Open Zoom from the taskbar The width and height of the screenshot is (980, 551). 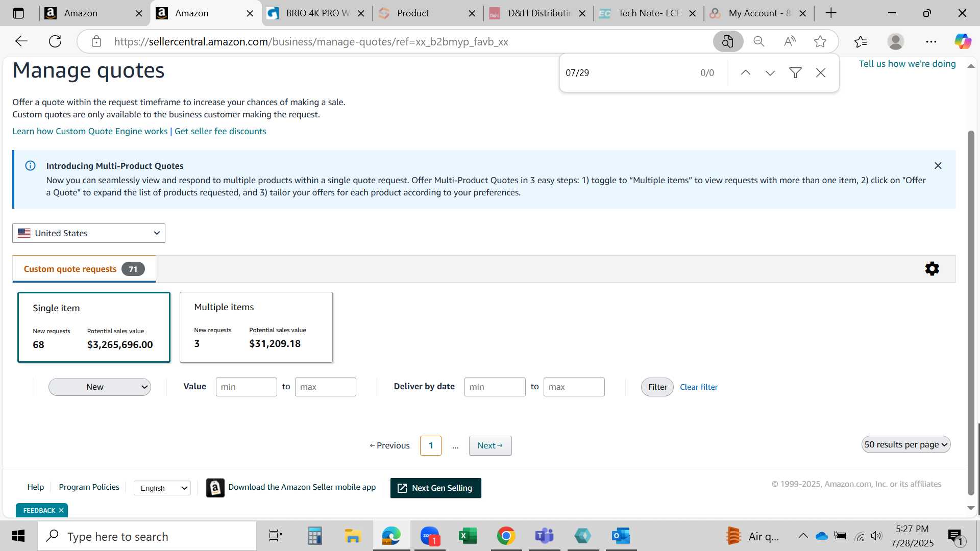(430, 536)
